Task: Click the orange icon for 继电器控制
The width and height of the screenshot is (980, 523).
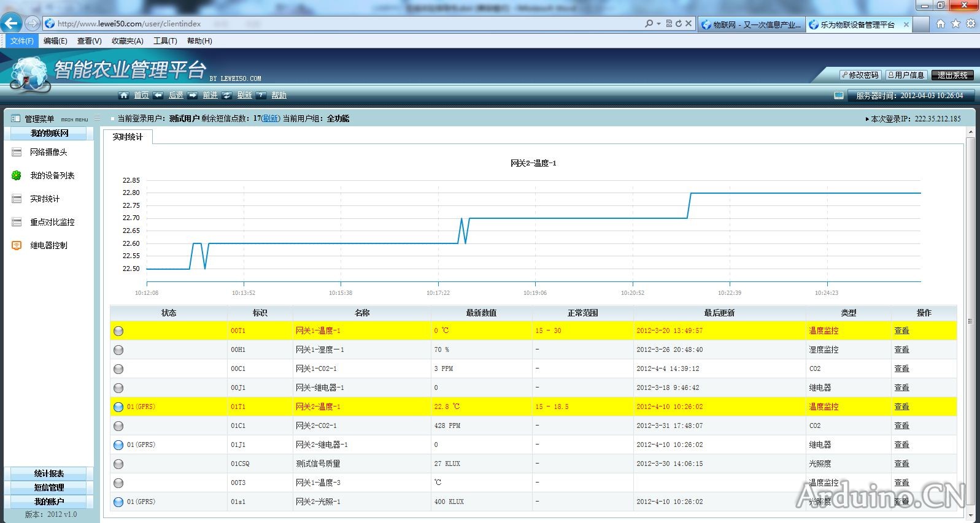Action: [17, 245]
